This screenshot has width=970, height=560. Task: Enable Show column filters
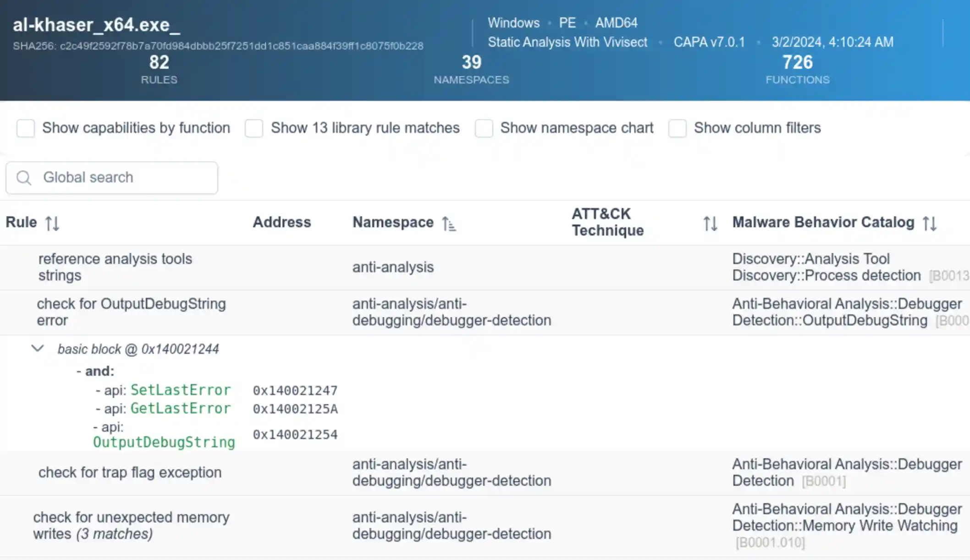[677, 128]
